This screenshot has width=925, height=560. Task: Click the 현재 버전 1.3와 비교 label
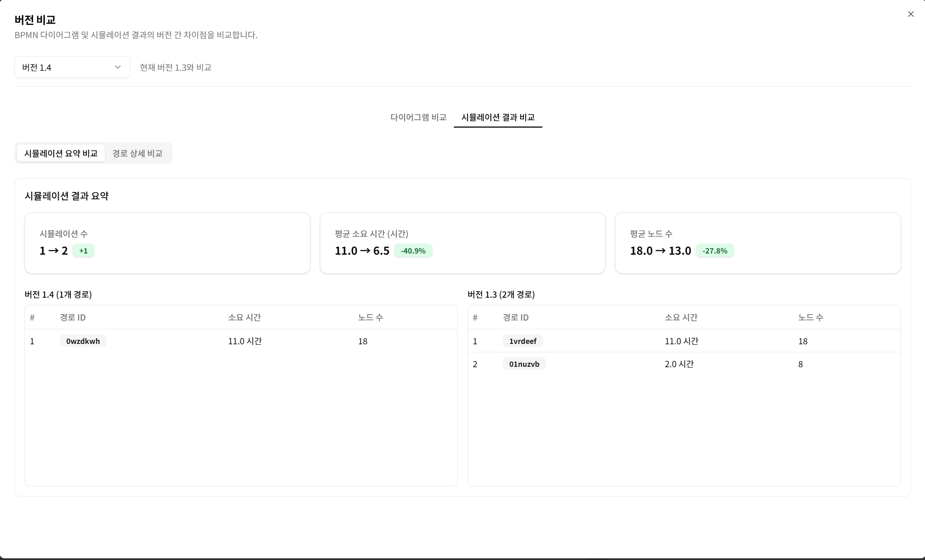pos(175,67)
